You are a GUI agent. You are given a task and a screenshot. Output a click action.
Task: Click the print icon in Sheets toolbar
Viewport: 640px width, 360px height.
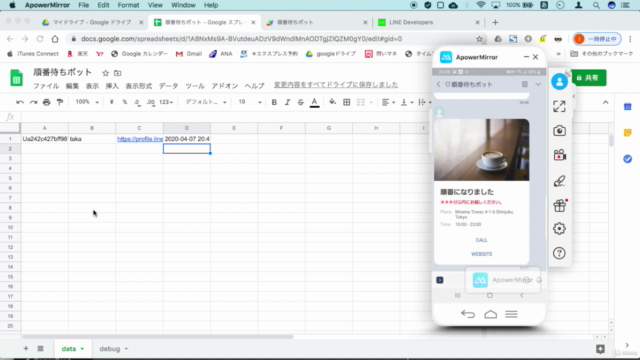coord(47,102)
